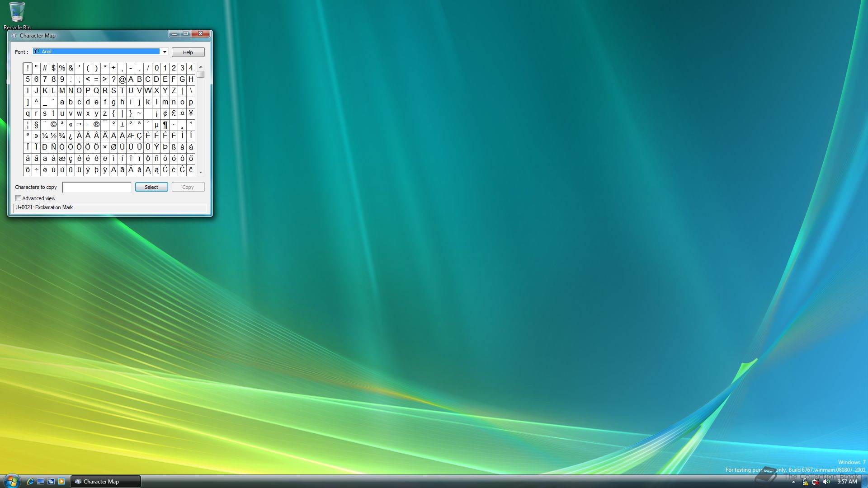868x488 pixels.
Task: Click the character grid scrollbar thumb
Action: [201, 74]
